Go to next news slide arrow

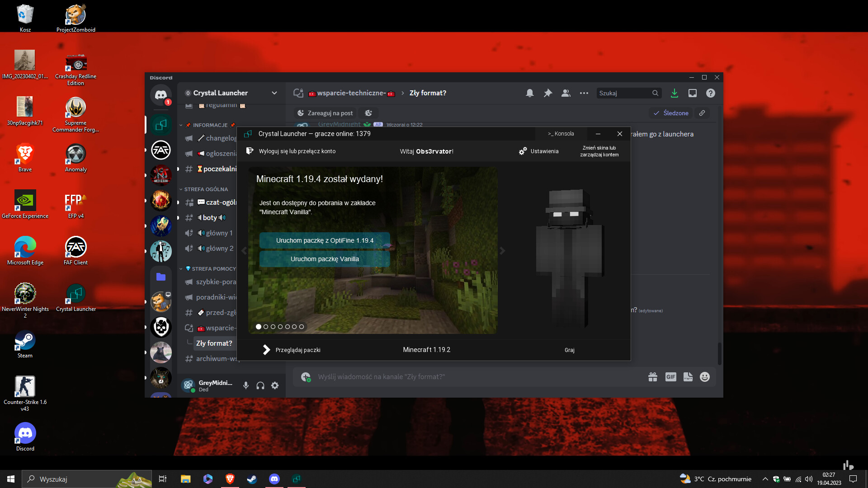(x=502, y=251)
